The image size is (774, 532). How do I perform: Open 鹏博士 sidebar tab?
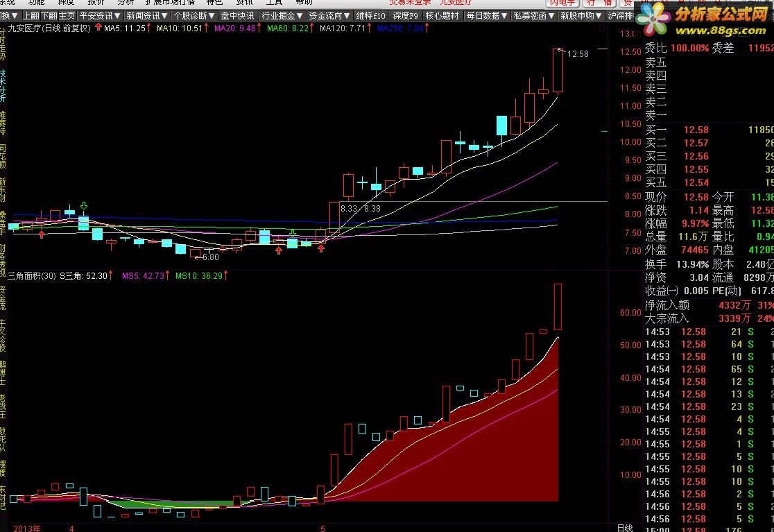pyautogui.click(x=3, y=372)
